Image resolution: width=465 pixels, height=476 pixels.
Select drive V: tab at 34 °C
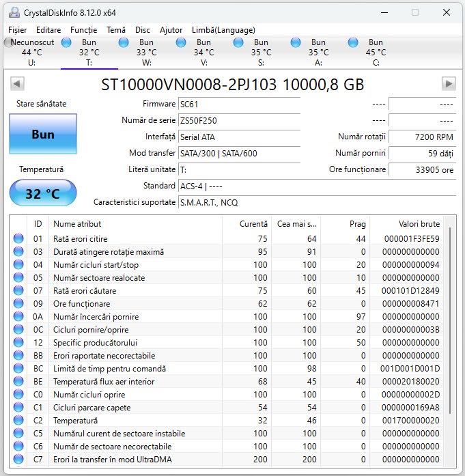click(204, 52)
